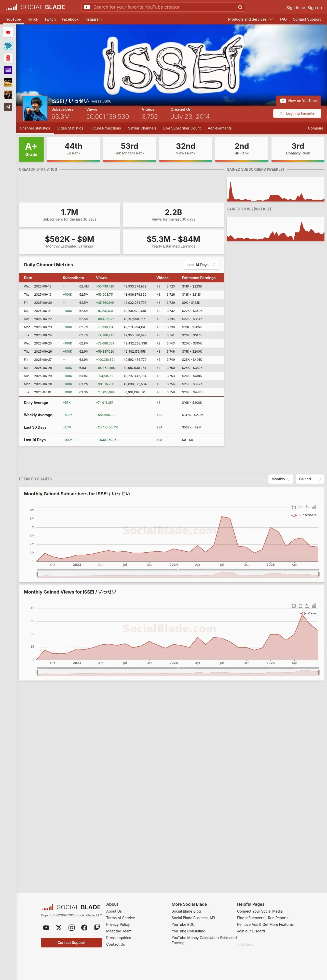Click the Compare link
This screenshot has width=327, height=980.
(316, 128)
